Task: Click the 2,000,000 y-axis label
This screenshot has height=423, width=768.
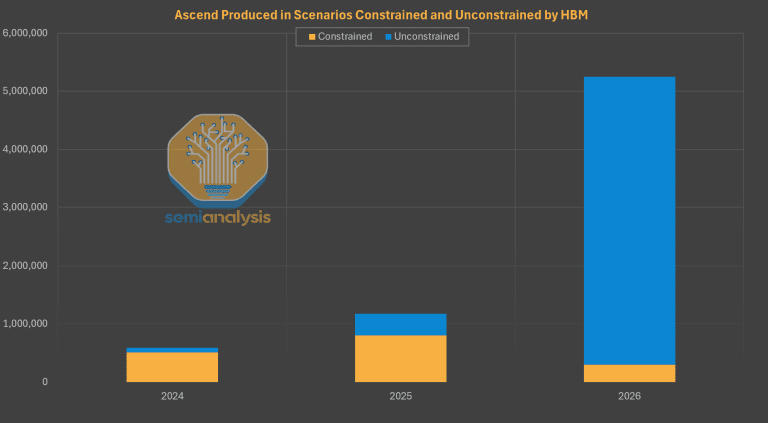Action: 25,266
